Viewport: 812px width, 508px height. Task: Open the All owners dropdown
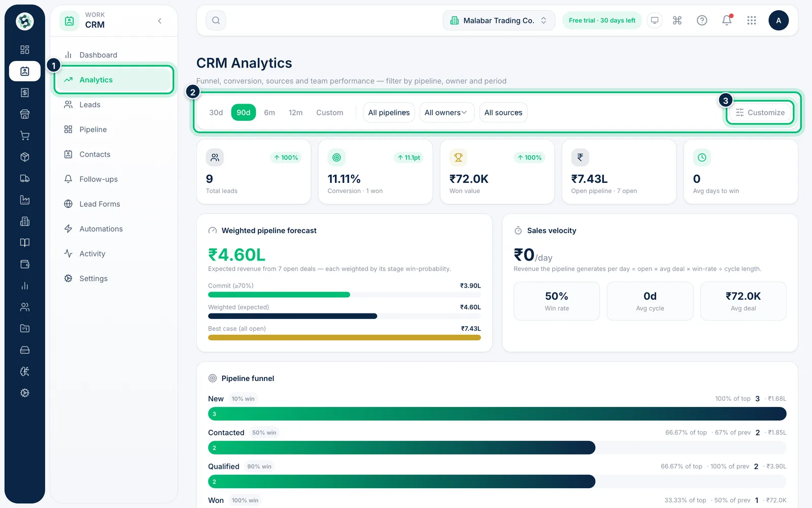(446, 112)
